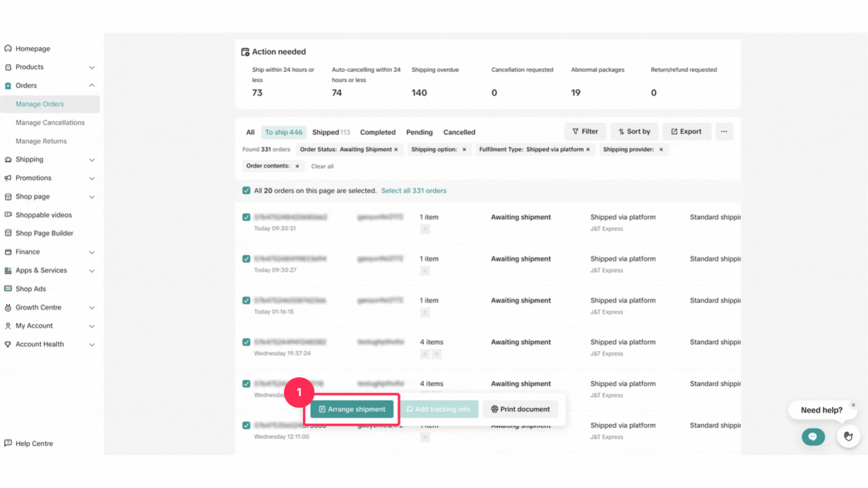Click the Shop Page Builder icon

[x=8, y=233]
